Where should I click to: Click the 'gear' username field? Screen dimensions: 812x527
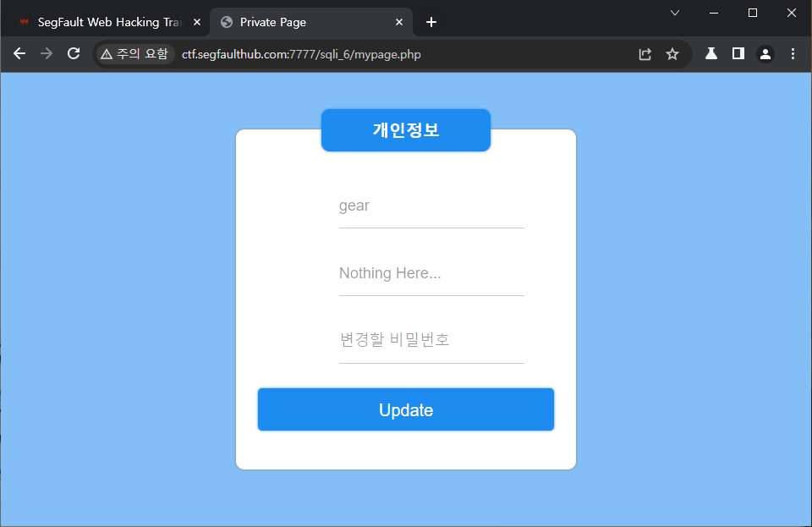(431, 206)
